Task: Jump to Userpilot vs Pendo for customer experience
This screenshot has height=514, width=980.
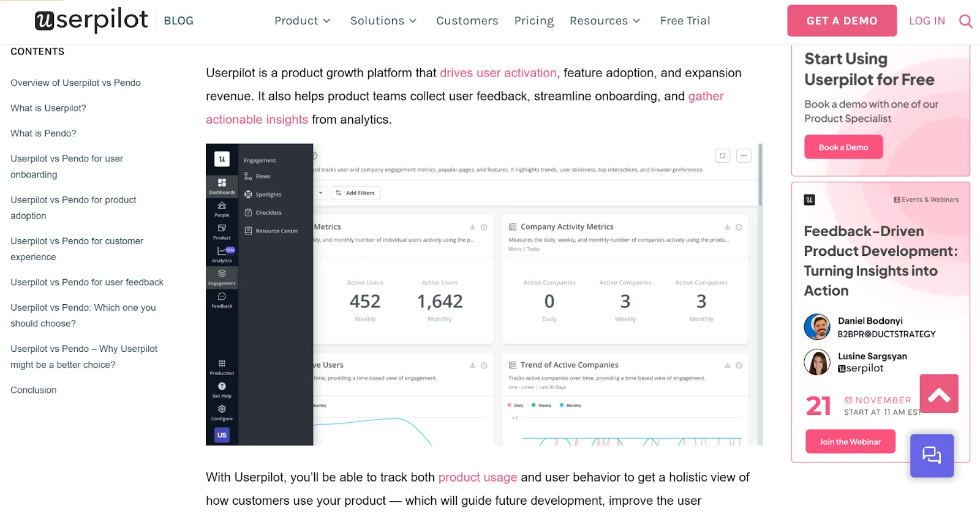Action: click(77, 249)
